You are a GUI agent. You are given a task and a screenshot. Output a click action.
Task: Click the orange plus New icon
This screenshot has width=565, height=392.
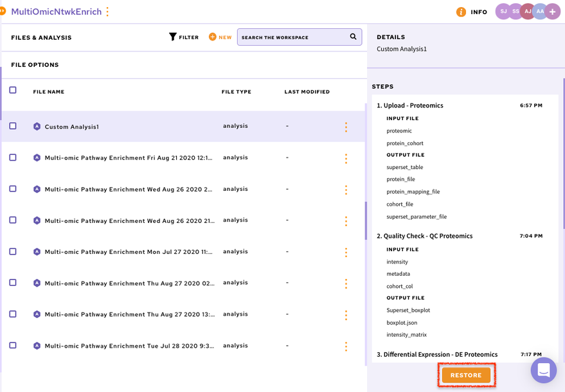tap(213, 37)
